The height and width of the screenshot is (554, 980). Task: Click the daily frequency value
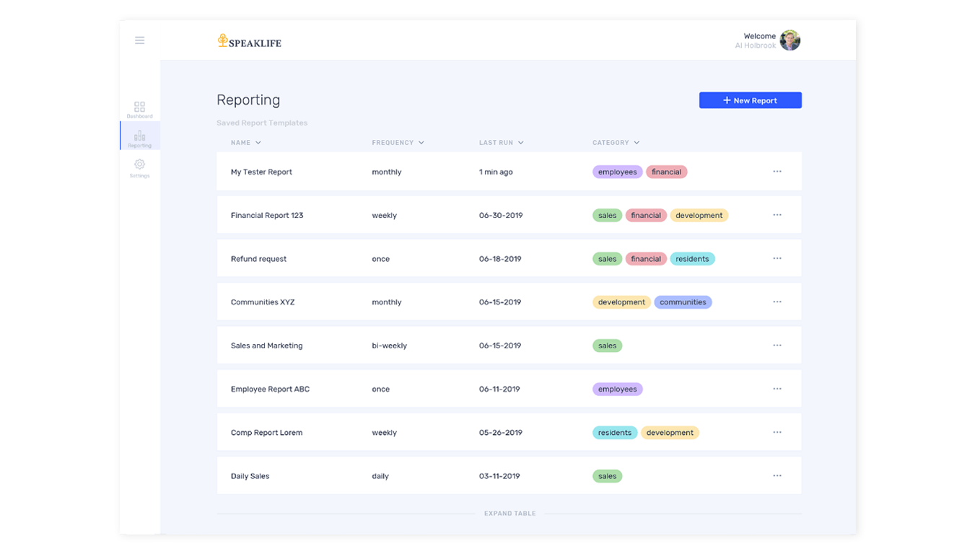click(380, 476)
